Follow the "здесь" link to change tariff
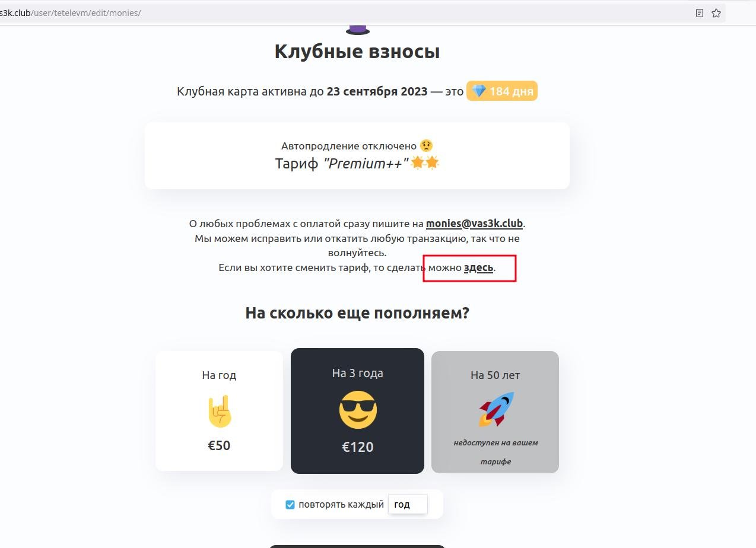 478,267
